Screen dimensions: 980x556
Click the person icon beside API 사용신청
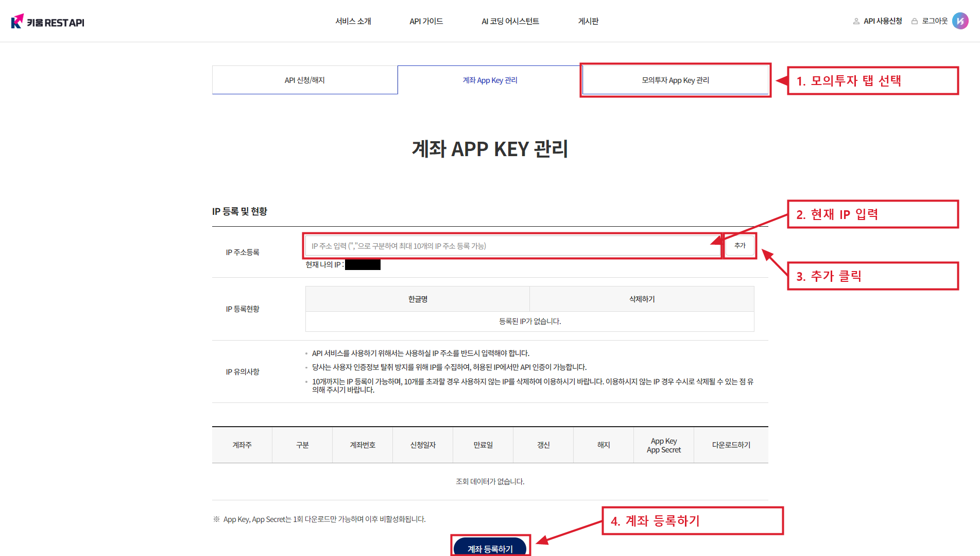click(x=856, y=21)
